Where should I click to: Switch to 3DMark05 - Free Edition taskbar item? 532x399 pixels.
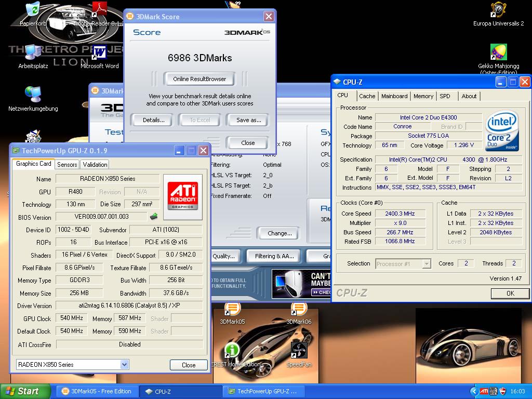tap(97, 391)
